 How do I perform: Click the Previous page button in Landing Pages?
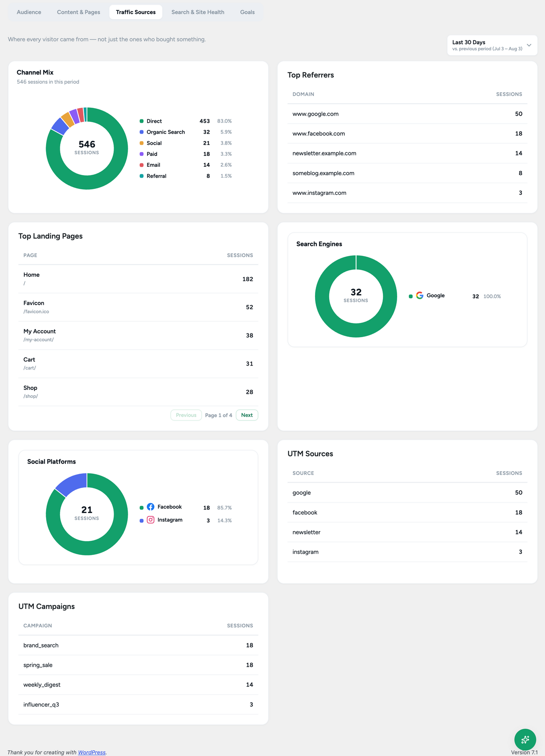click(x=186, y=415)
